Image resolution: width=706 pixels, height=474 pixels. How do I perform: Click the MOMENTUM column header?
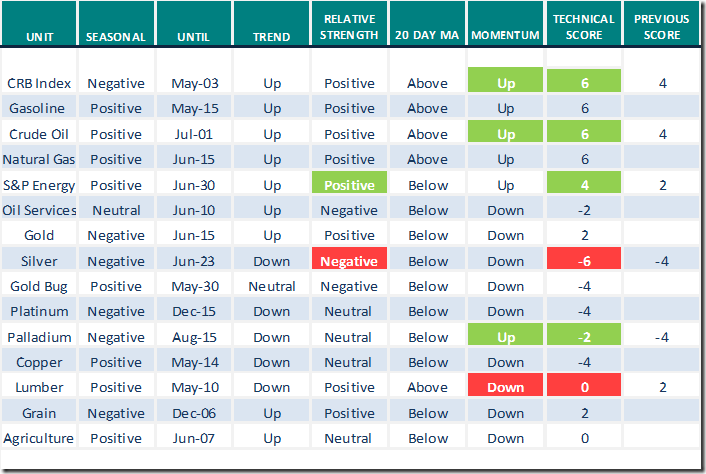tap(506, 36)
